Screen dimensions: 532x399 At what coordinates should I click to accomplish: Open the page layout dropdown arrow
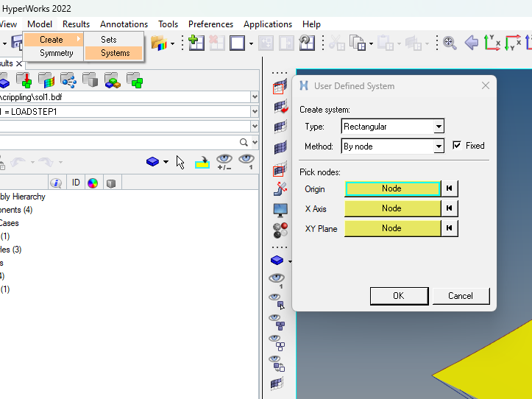point(251,43)
